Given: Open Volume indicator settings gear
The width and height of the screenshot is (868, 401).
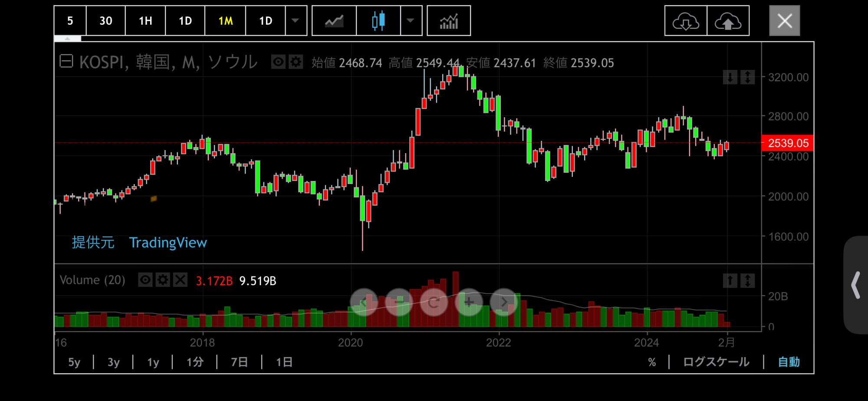Looking at the screenshot, I should [163, 280].
